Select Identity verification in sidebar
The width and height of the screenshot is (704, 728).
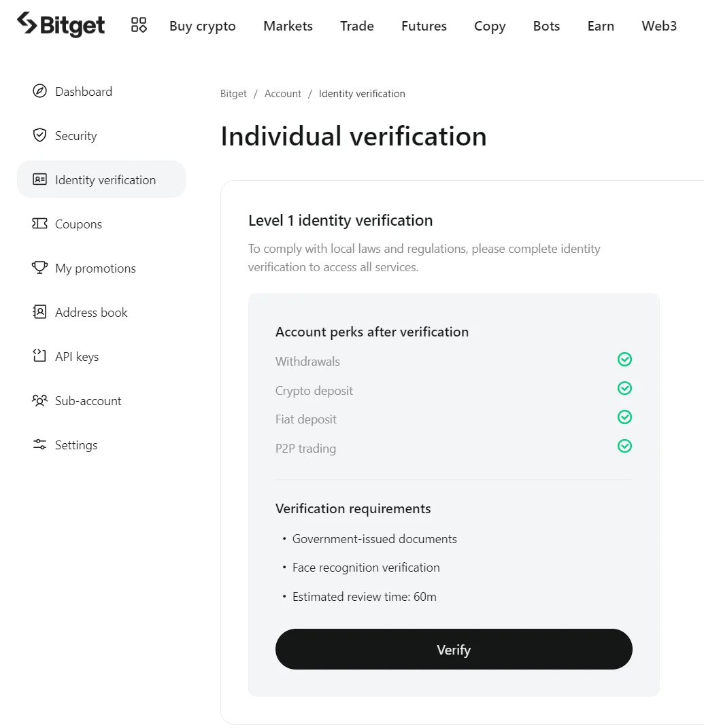[101, 179]
